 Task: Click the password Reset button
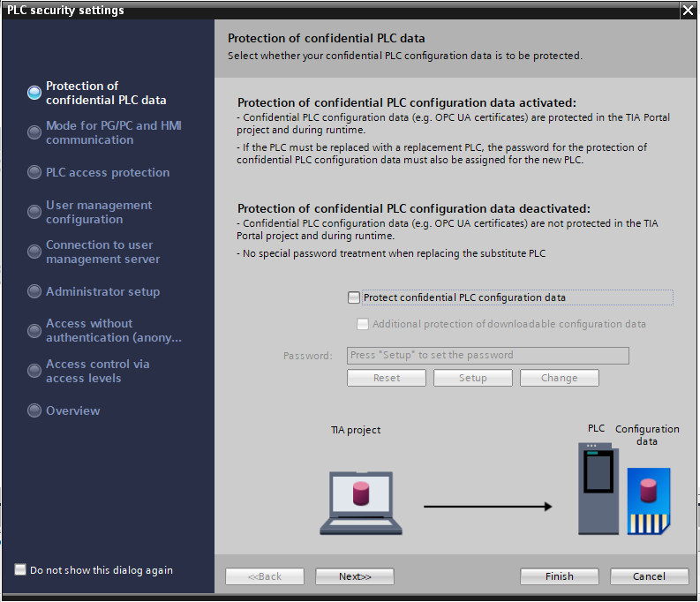click(x=387, y=378)
